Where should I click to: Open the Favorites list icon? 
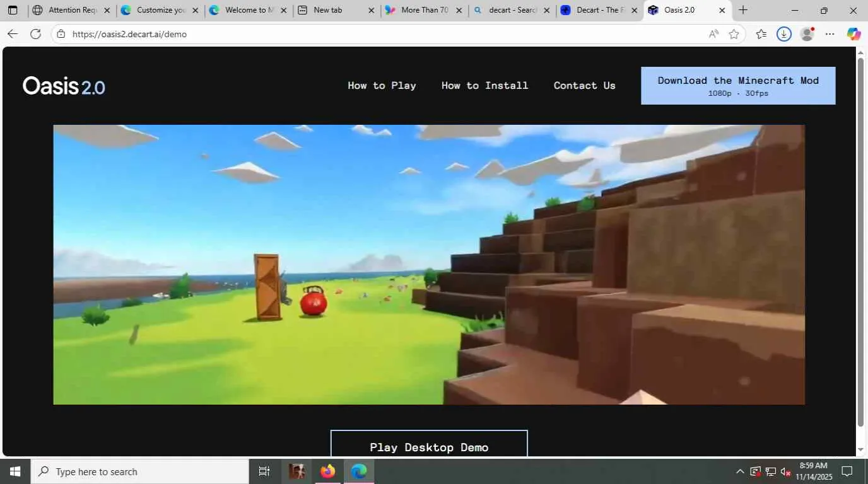pyautogui.click(x=761, y=34)
